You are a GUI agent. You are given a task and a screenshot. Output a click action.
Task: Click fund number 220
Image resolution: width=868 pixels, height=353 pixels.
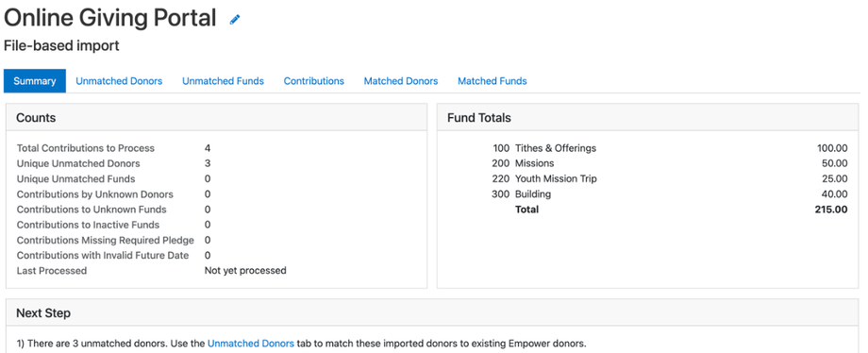(x=500, y=179)
